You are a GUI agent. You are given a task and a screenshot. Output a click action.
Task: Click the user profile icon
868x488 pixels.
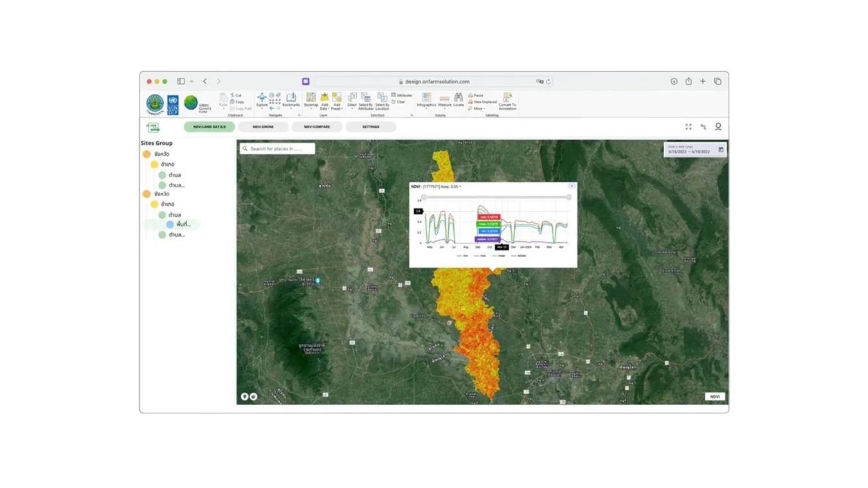pyautogui.click(x=718, y=127)
